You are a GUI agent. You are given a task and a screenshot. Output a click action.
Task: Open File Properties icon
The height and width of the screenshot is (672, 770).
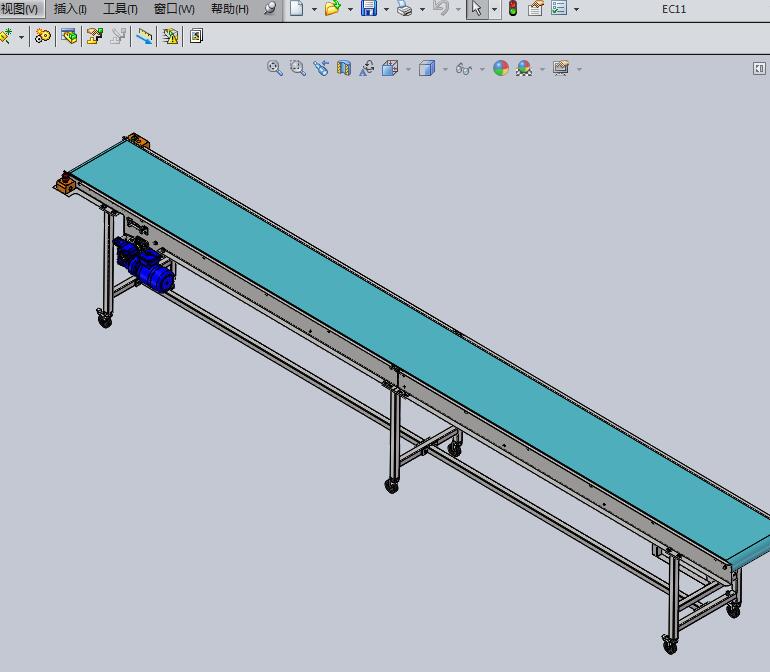click(x=536, y=8)
